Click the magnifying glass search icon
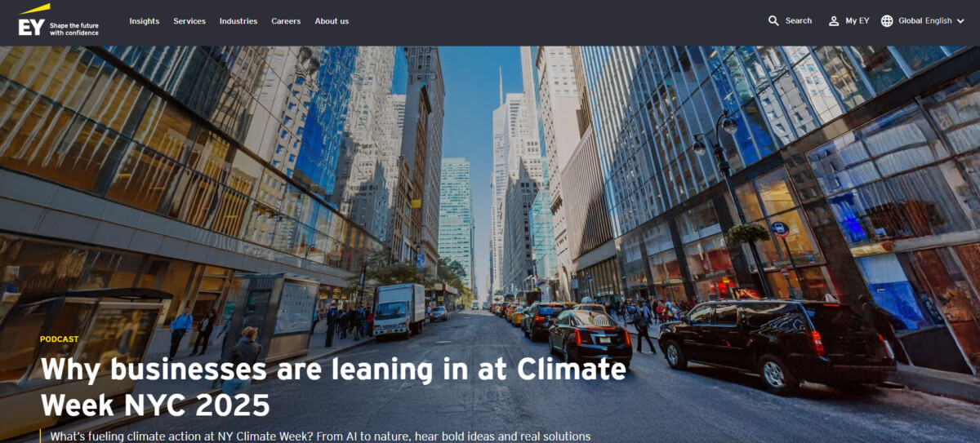This screenshot has width=980, height=443. click(773, 21)
